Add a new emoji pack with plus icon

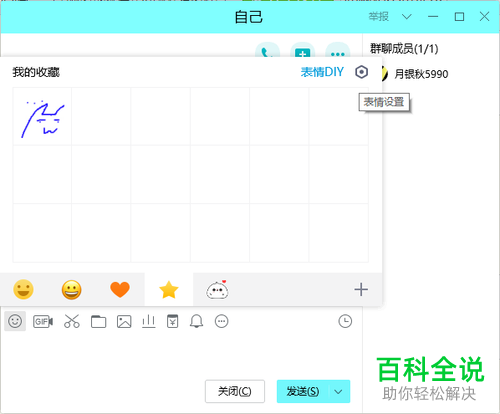point(361,289)
